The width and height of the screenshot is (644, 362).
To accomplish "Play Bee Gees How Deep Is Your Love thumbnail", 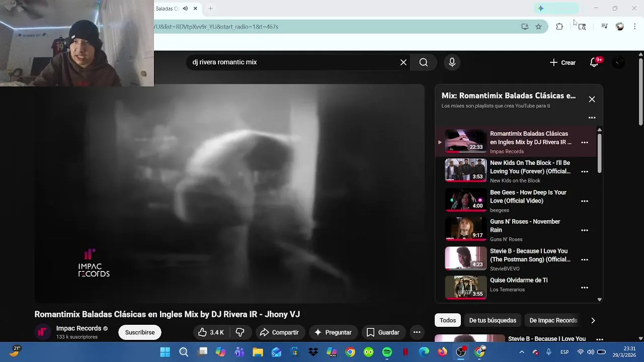I will [465, 200].
